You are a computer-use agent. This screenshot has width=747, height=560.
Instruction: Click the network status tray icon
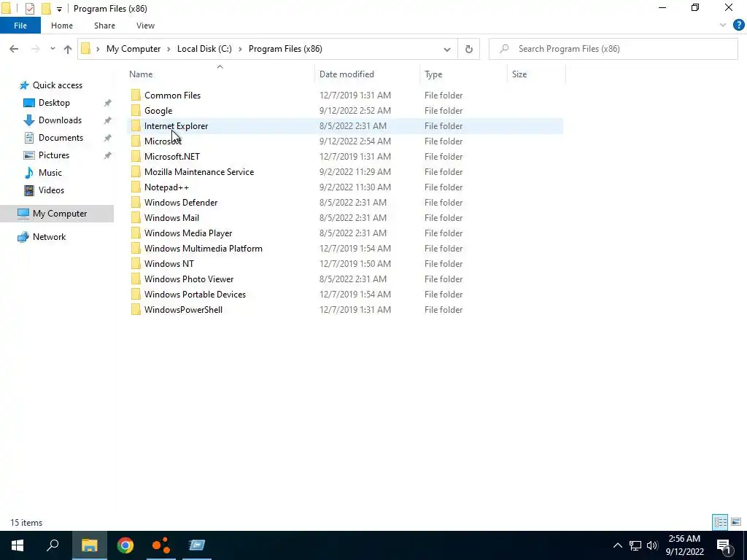point(635,545)
